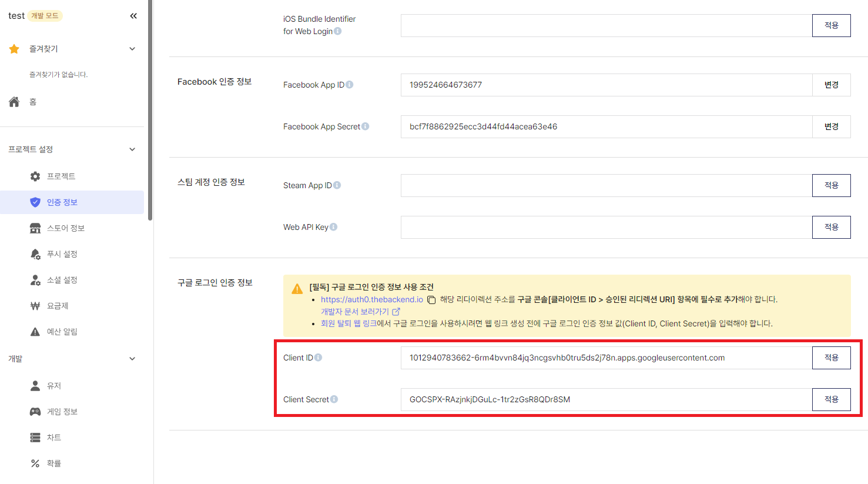868x484 pixels.
Task: Click info icon beside Facebook App ID
Action: tap(350, 85)
